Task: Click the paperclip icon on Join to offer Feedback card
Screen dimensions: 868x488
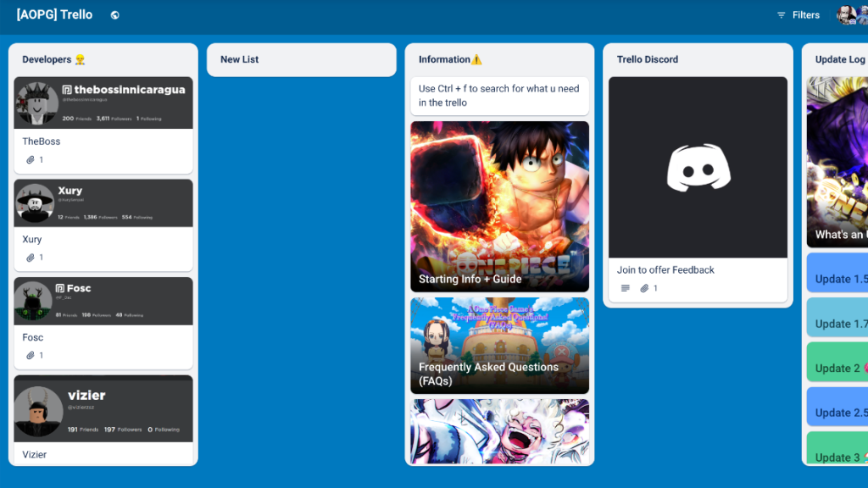Action: 644,288
